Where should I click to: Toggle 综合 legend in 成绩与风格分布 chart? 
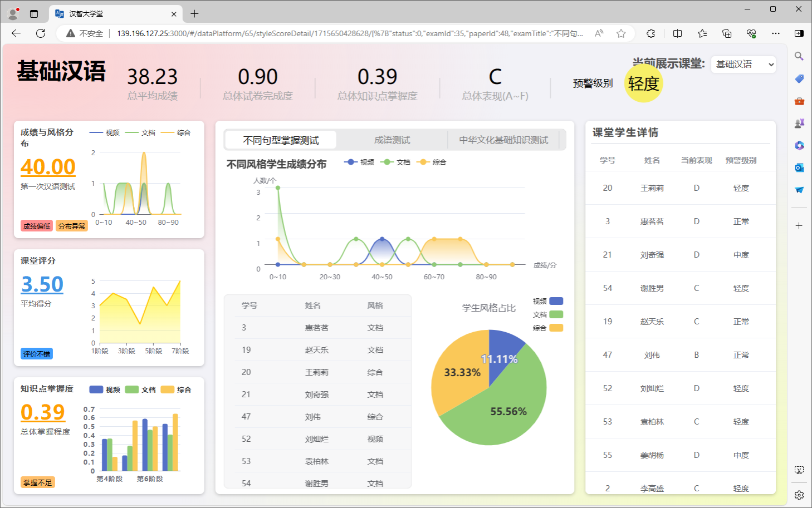coord(176,132)
